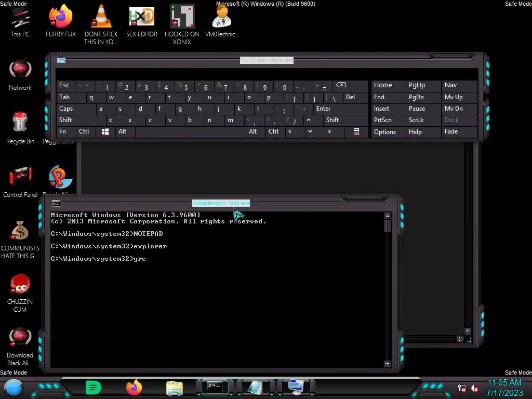Click the spacebar on On-Screen Keyboard

pyautogui.click(x=190, y=131)
